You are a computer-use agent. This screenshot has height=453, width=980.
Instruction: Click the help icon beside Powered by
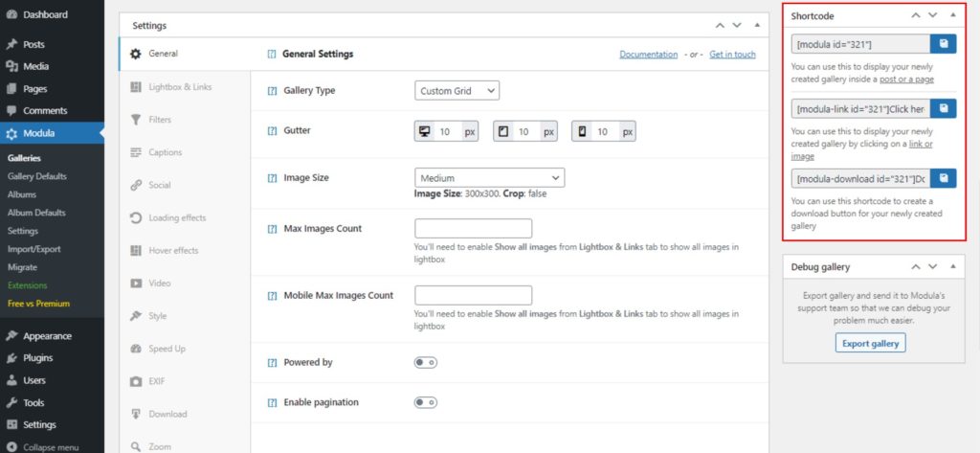272,363
